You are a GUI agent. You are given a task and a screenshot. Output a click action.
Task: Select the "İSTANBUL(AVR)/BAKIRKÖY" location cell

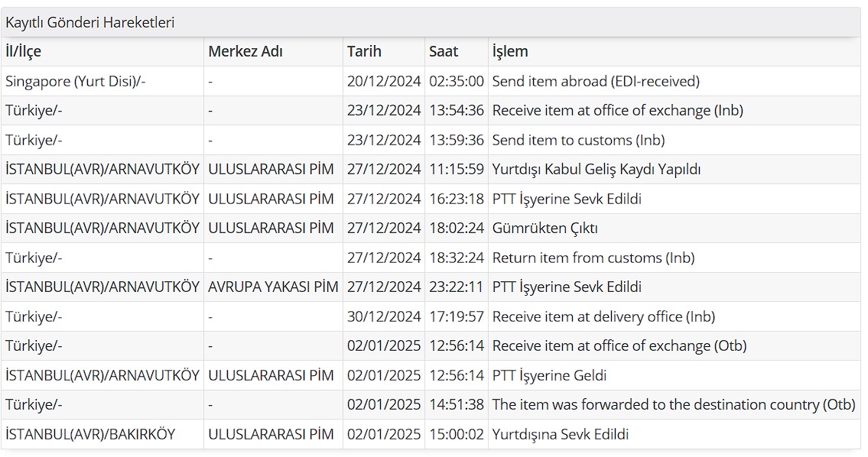coord(90,435)
